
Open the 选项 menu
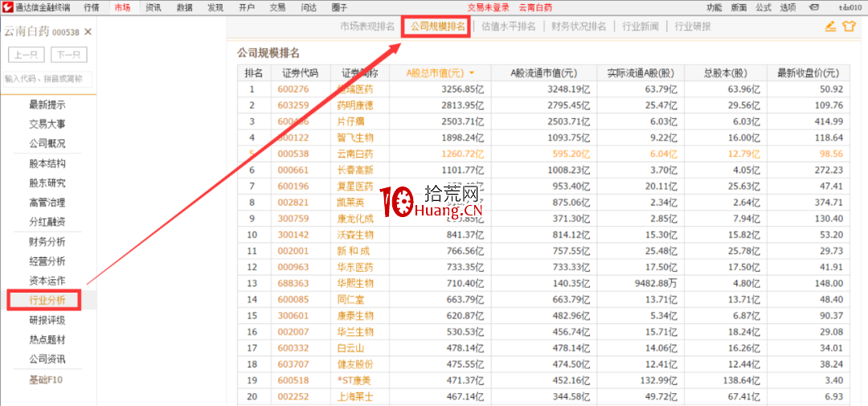coord(788,8)
